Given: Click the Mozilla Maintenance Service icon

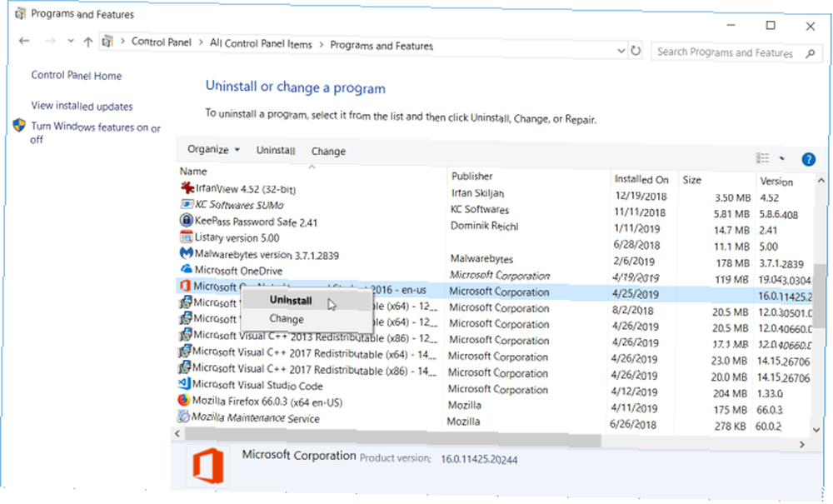Looking at the screenshot, I should (x=183, y=417).
